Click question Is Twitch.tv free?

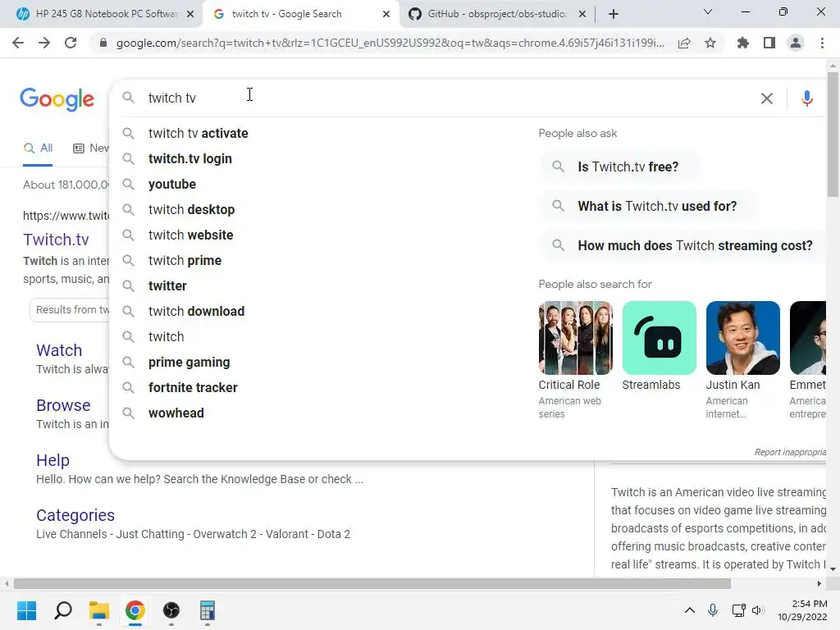[x=619, y=167]
